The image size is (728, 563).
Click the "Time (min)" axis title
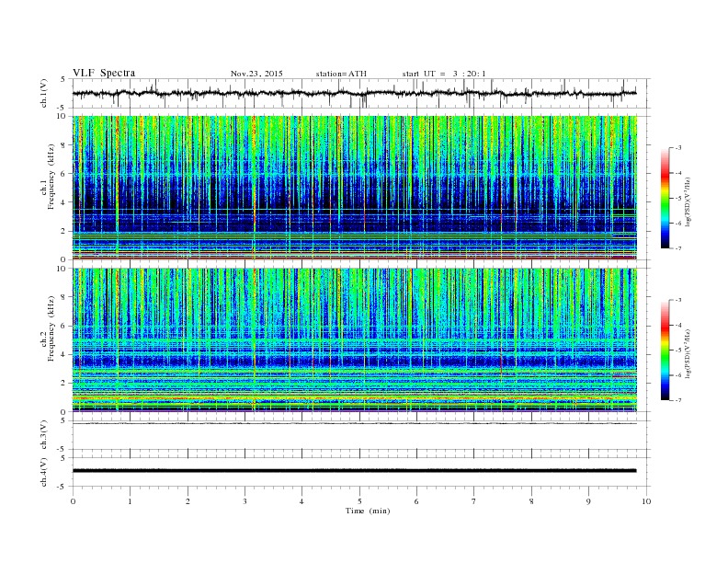368,511
